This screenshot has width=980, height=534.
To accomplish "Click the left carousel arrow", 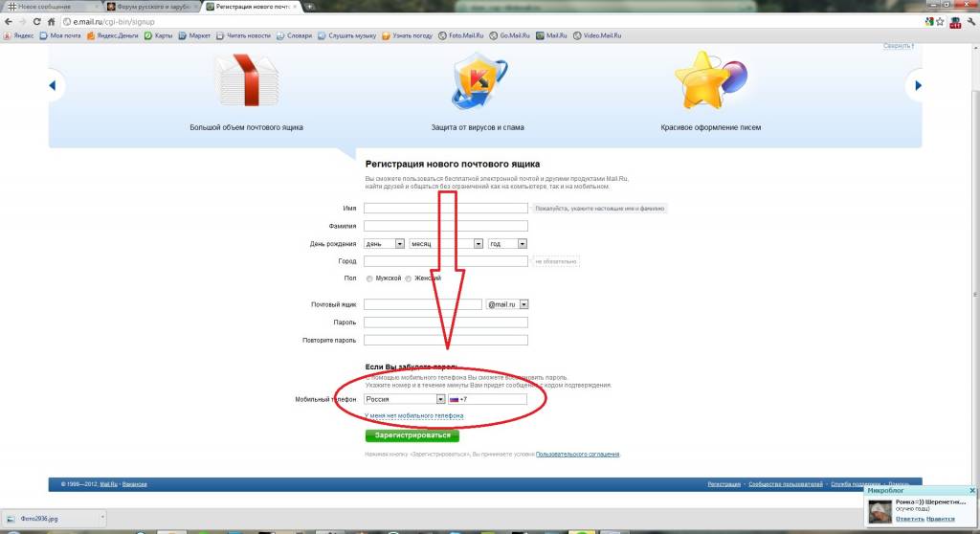I will pos(53,86).
